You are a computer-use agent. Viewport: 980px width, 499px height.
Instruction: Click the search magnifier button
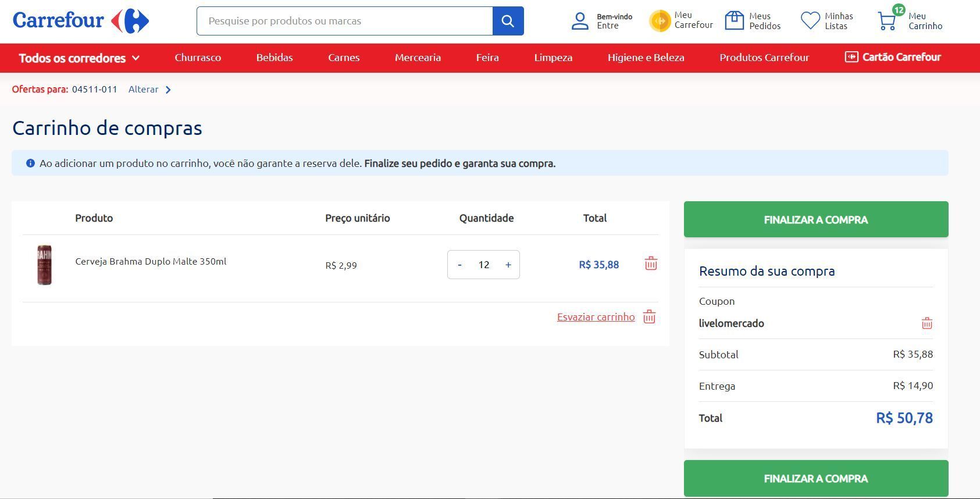[508, 21]
